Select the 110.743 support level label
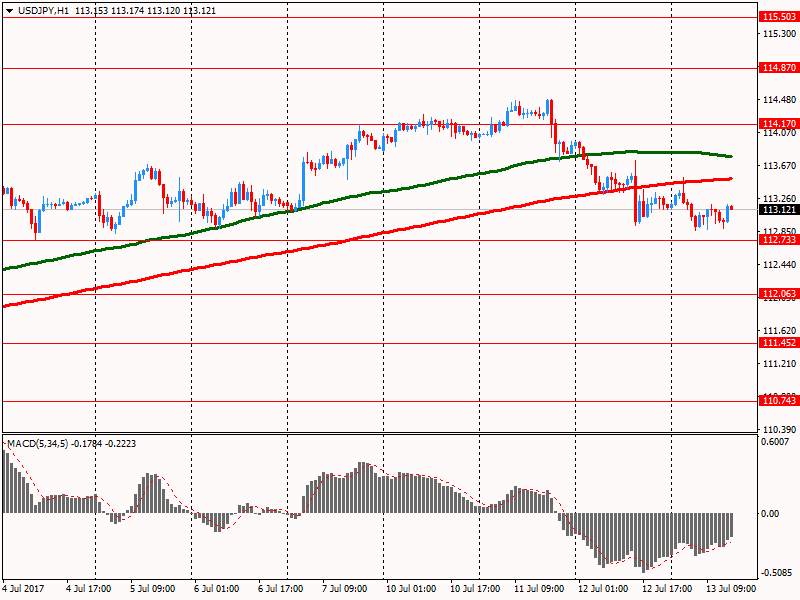Screen dimensions: 800x600 pos(779,401)
